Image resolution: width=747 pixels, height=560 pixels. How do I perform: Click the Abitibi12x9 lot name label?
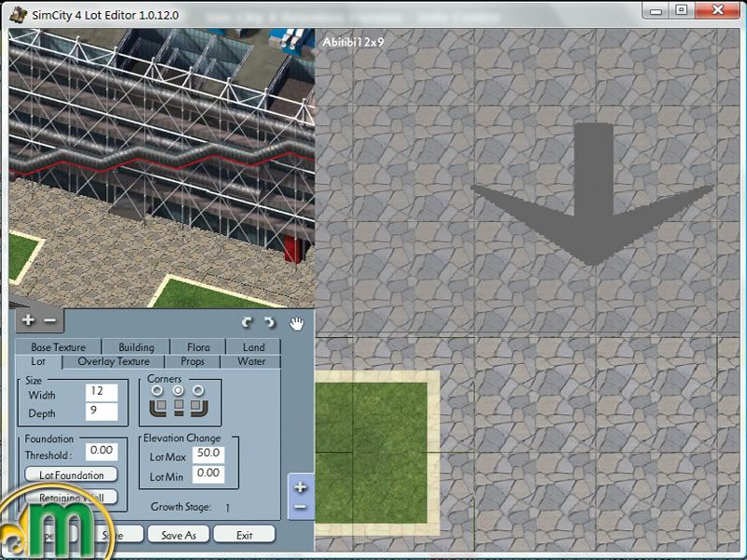353,42
